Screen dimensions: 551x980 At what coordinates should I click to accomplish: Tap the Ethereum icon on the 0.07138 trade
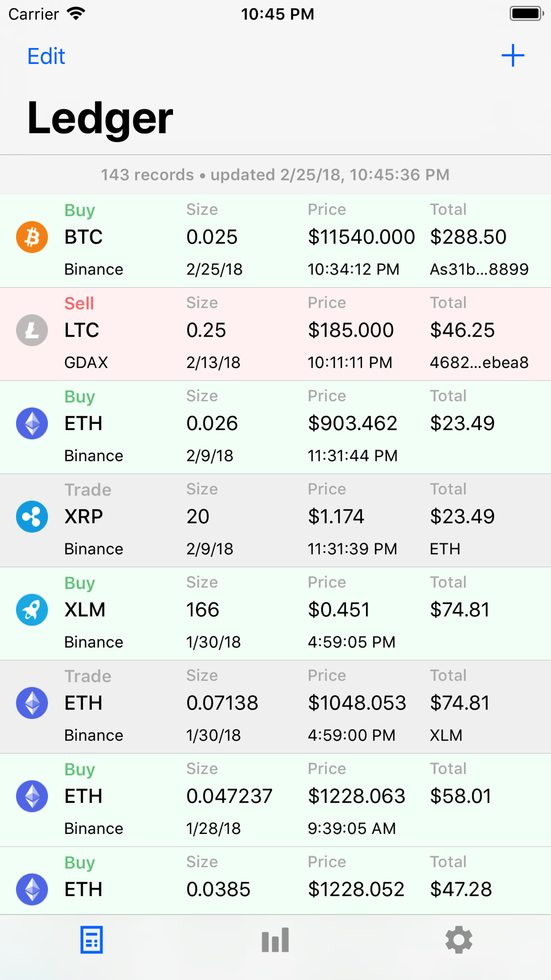point(32,703)
